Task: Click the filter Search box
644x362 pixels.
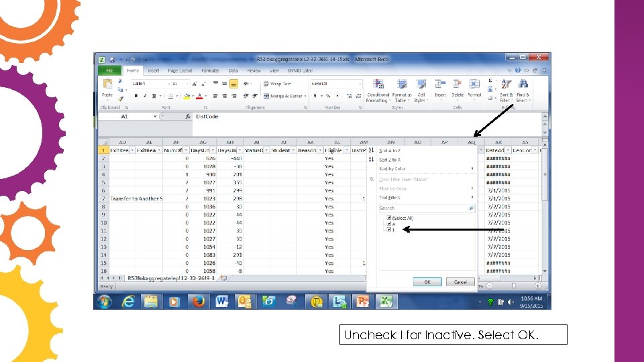Action: click(427, 208)
